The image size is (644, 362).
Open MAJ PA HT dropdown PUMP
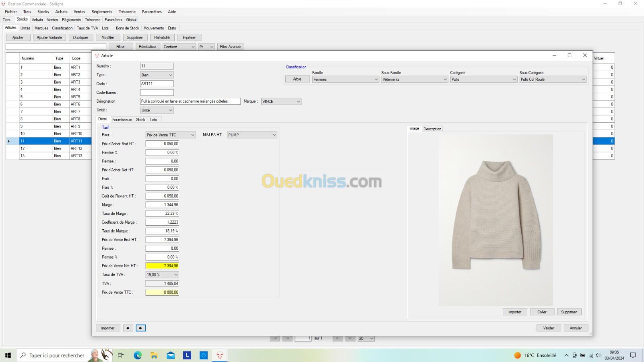(x=252, y=135)
